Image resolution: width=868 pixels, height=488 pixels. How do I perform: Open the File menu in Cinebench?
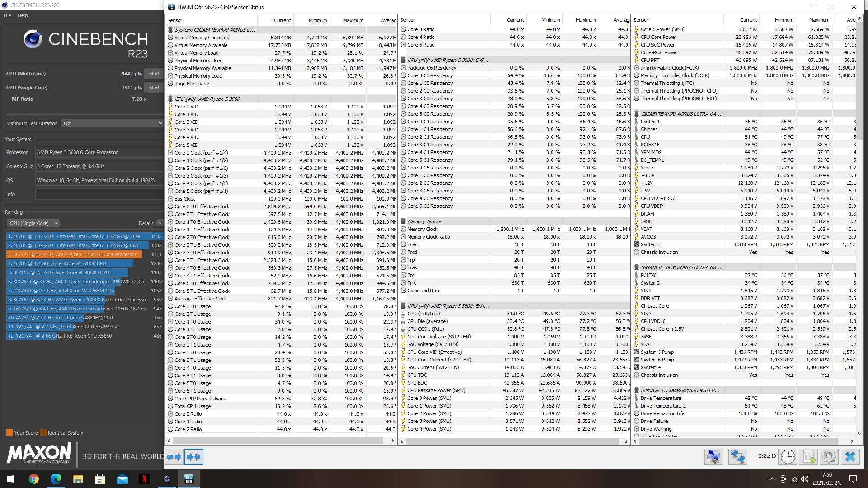7,15
